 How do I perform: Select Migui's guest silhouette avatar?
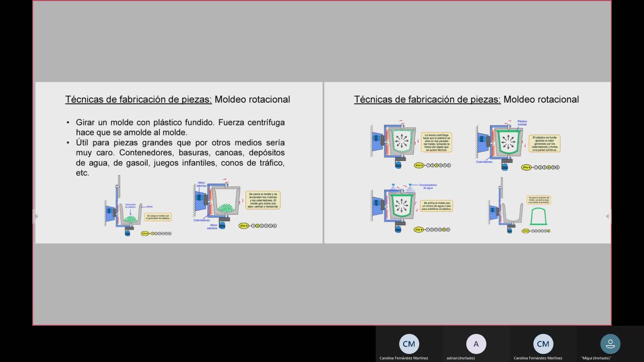[x=610, y=344]
